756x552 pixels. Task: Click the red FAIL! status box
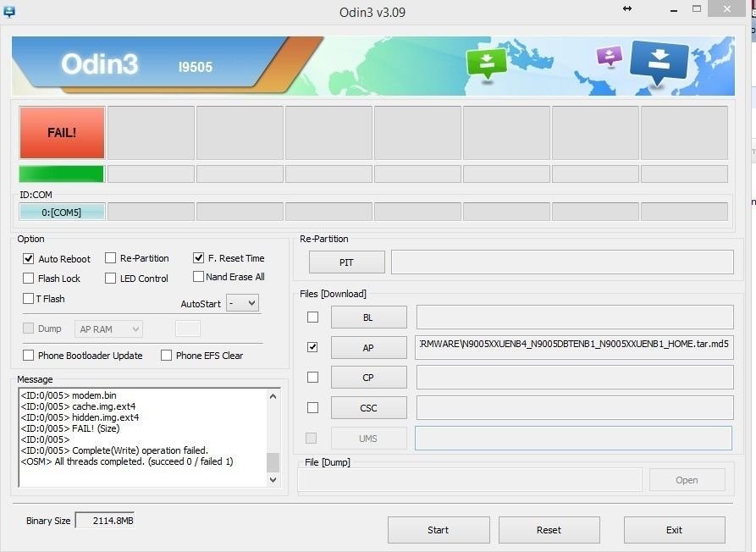[x=62, y=133]
